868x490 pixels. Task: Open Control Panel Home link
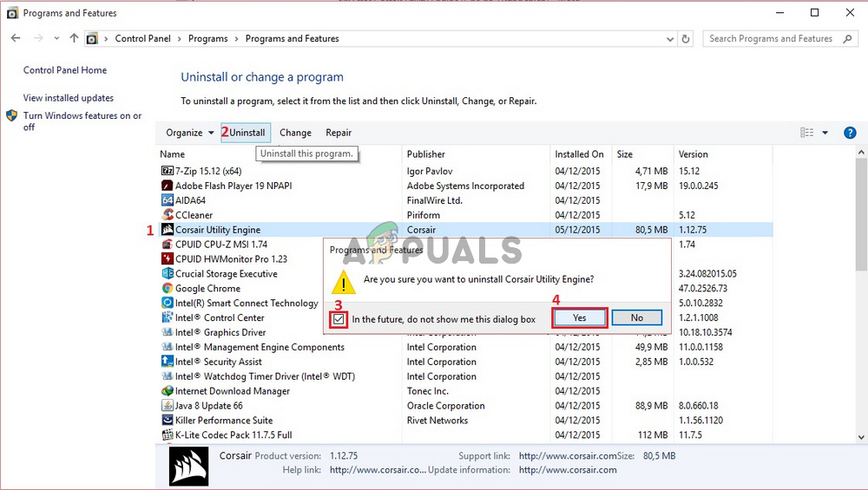65,70
